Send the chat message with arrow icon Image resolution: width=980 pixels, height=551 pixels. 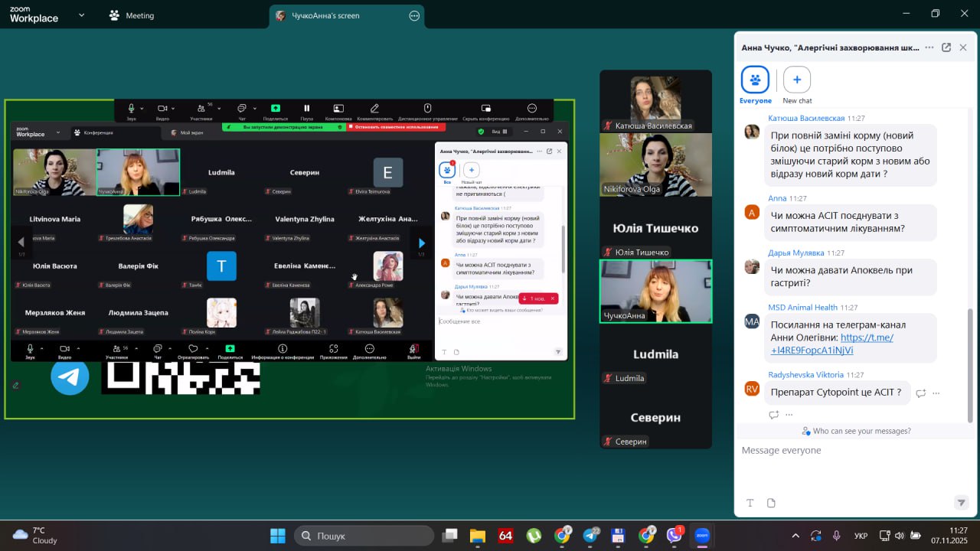point(961,503)
